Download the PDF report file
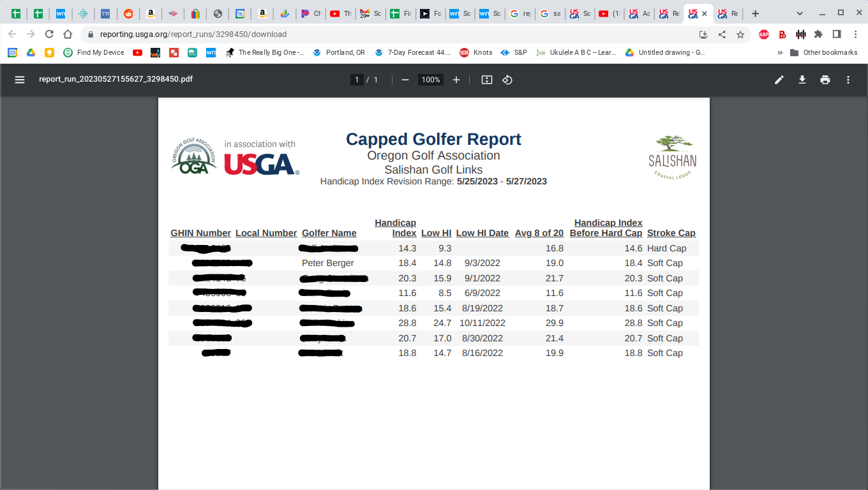This screenshot has width=868, height=490. [802, 80]
